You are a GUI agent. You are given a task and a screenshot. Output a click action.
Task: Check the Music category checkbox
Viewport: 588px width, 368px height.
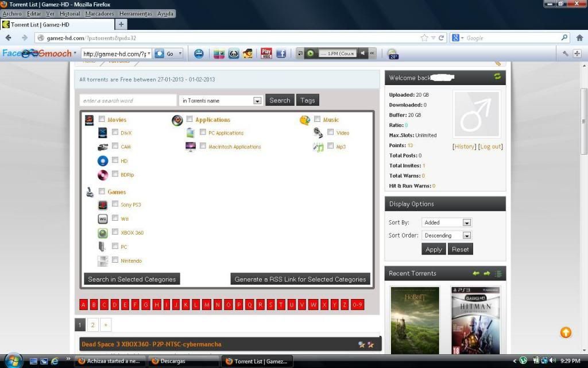317,119
